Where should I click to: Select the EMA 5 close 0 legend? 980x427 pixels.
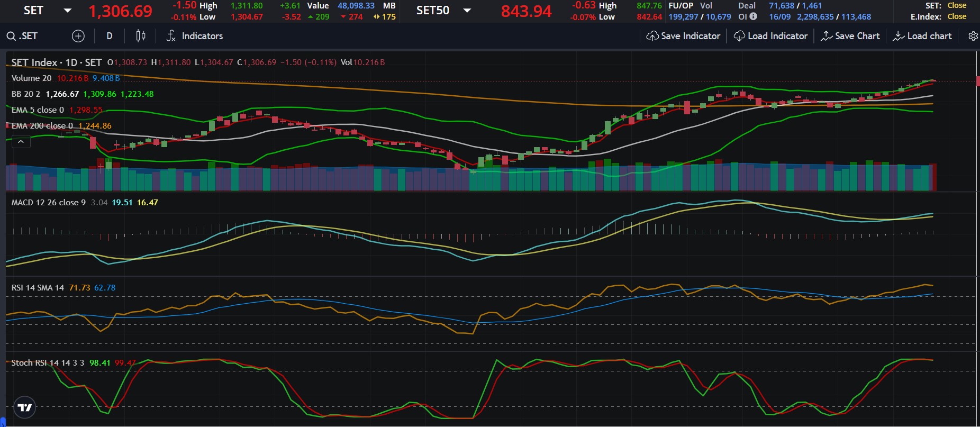point(38,110)
